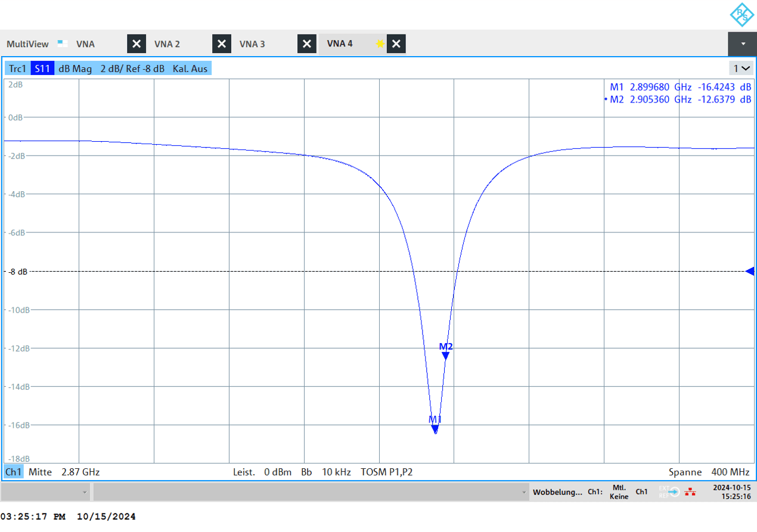Close the VNA 2 tab

pyautogui.click(x=222, y=44)
